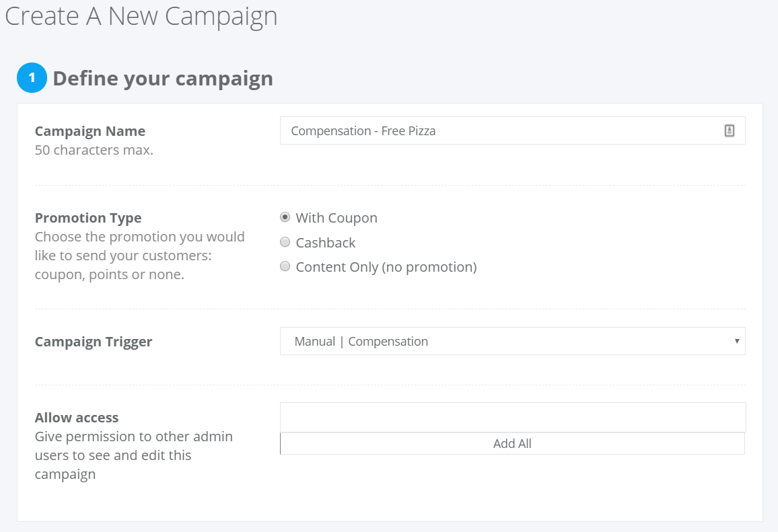
Task: Click the Campaign Name label
Action: pyautogui.click(x=90, y=131)
